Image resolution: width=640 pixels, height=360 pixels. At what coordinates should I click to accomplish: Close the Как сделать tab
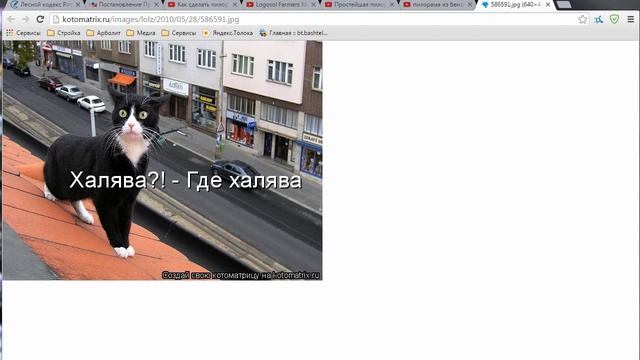235,5
